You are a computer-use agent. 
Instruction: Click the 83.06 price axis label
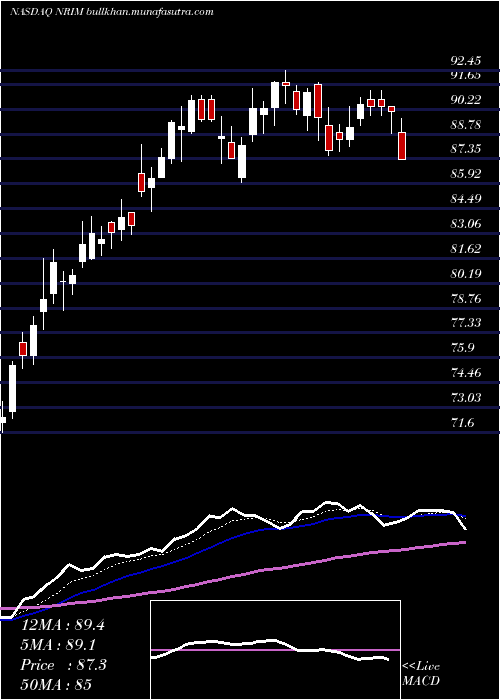click(x=466, y=224)
